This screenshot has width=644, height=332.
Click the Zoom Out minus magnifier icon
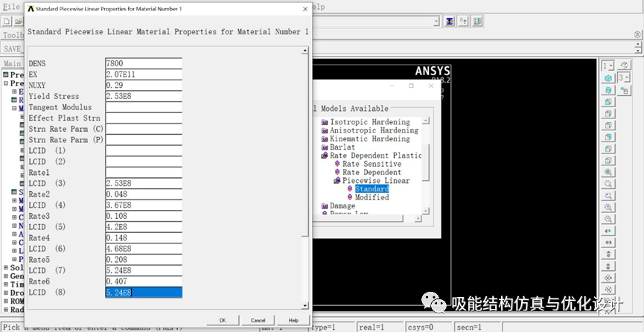[608, 219]
